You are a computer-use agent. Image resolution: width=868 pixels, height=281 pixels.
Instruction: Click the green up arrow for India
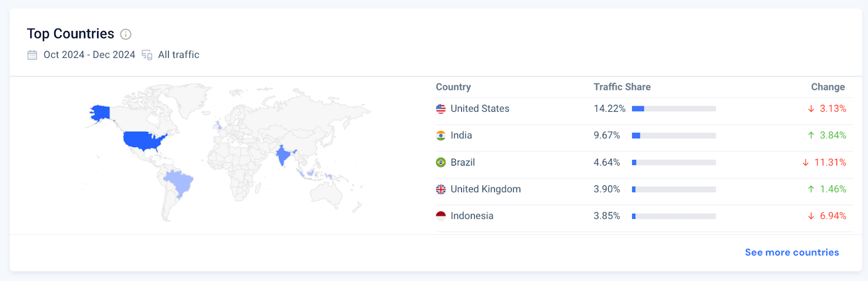[x=811, y=136]
